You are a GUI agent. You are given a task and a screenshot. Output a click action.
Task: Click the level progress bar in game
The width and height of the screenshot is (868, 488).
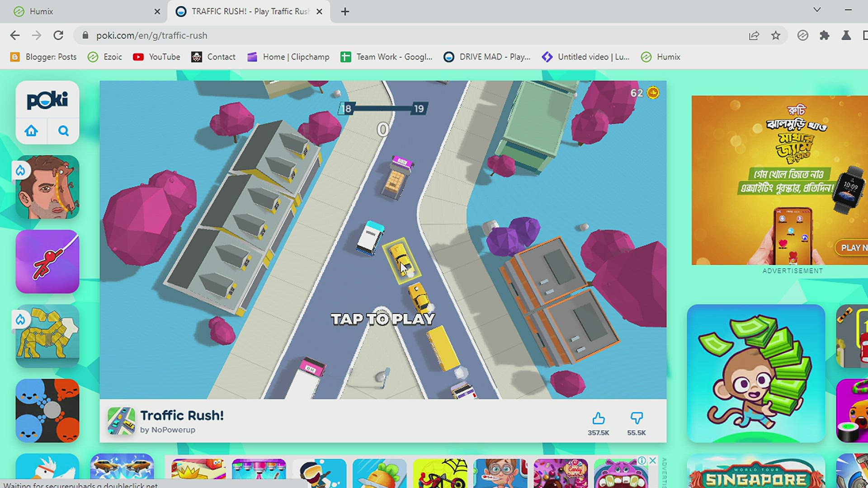pos(382,108)
